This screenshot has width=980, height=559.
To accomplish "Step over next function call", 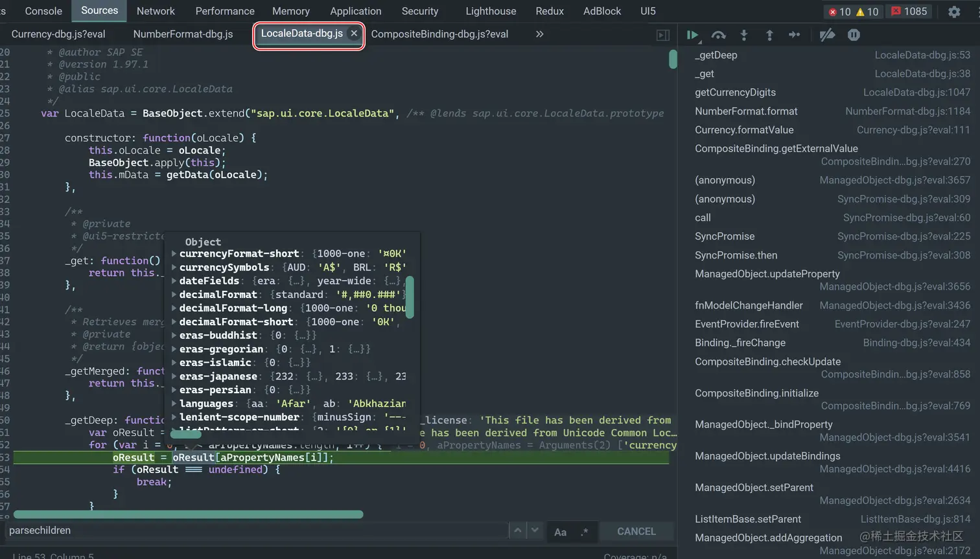I will point(718,35).
